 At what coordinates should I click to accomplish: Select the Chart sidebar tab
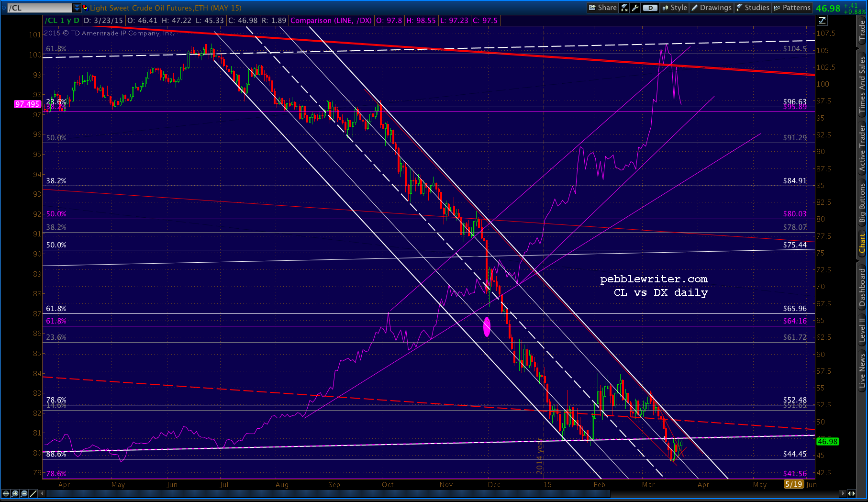[x=862, y=243]
